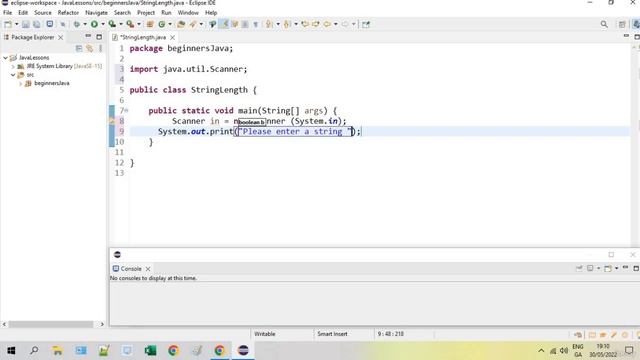Close the Package Explorer view
Viewport: 640px width, 360px height.
click(x=61, y=38)
